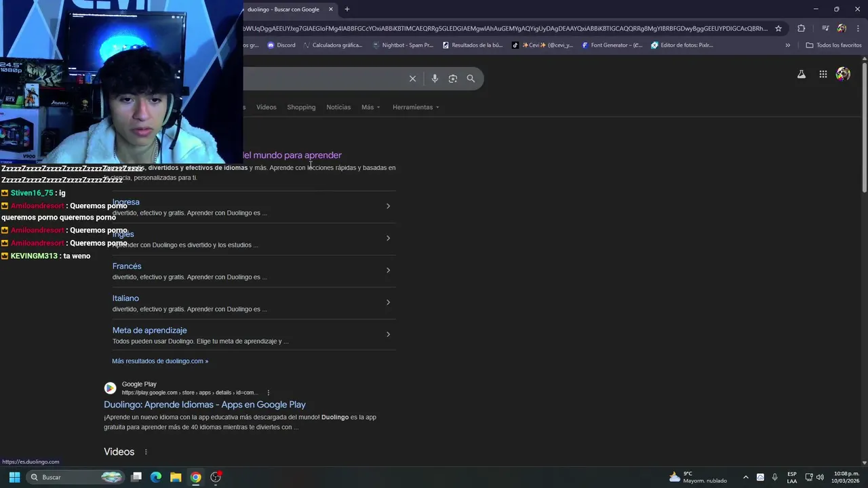868x488 pixels.
Task: Open the media controls toolbar icon
Action: click(825, 28)
